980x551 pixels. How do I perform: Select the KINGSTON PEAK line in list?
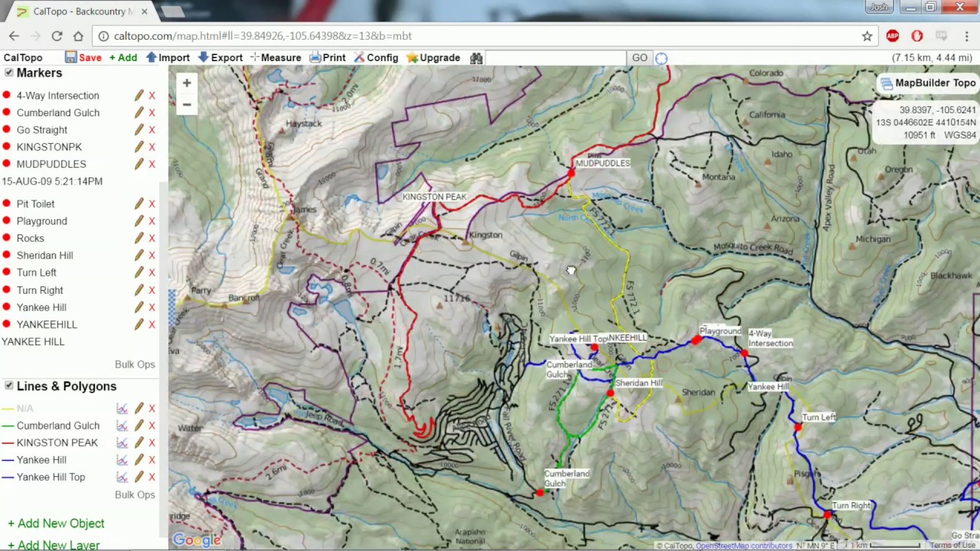[57, 442]
